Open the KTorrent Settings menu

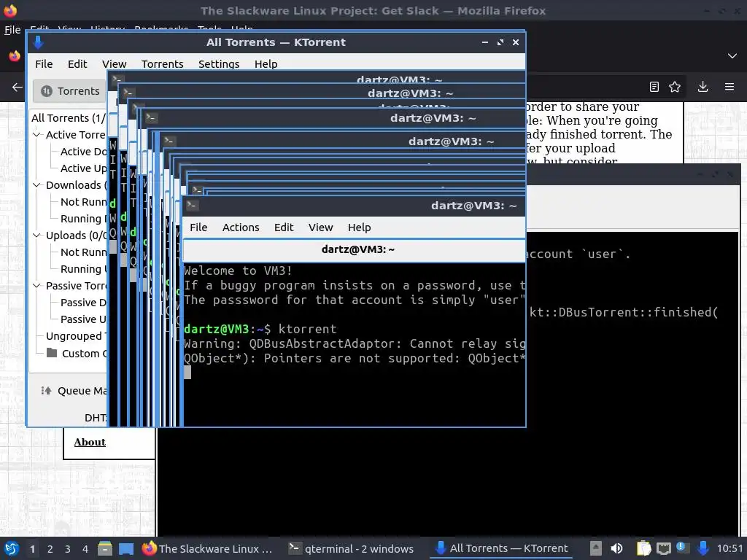pyautogui.click(x=219, y=64)
